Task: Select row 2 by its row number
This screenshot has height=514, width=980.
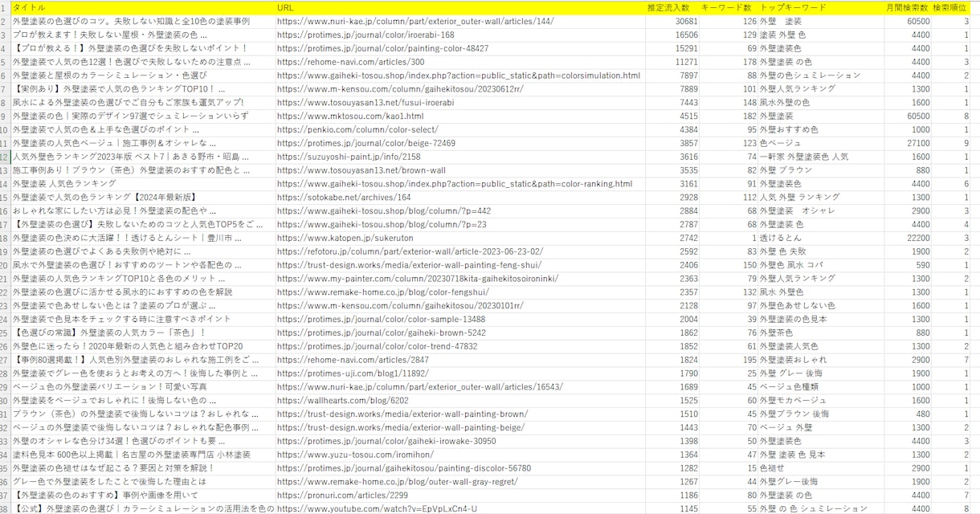Action: pos(5,21)
